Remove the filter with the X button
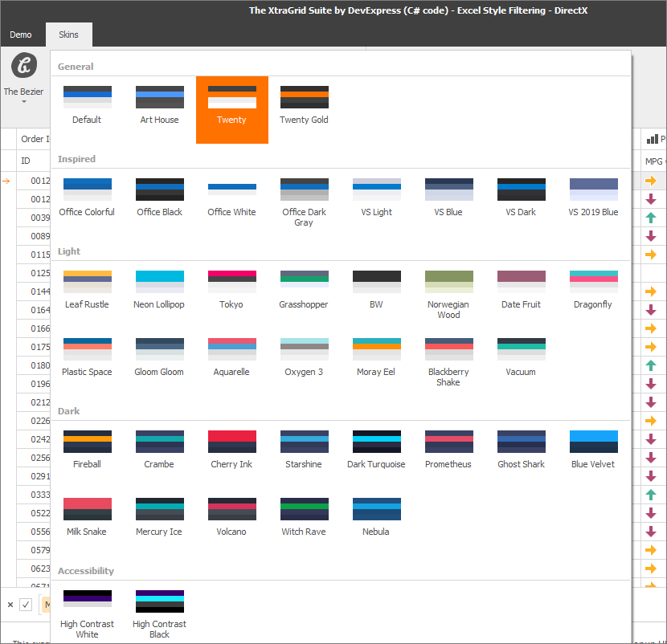This screenshot has height=644, width=667. click(x=10, y=605)
